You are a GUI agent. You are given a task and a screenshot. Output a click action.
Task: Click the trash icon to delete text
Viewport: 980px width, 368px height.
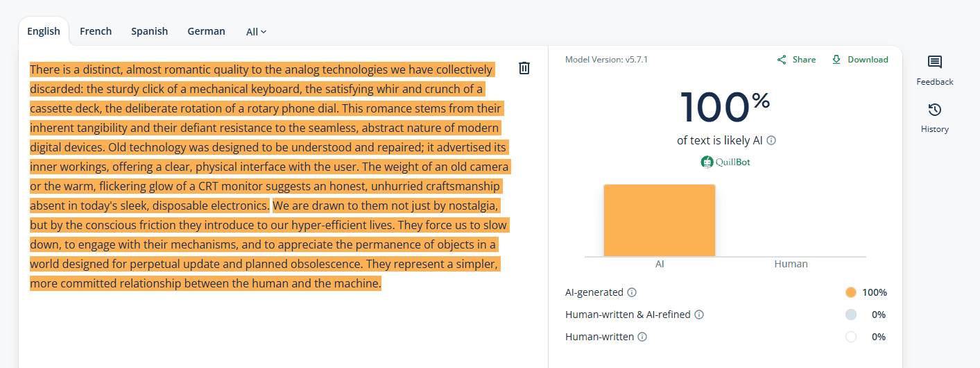[x=524, y=68]
